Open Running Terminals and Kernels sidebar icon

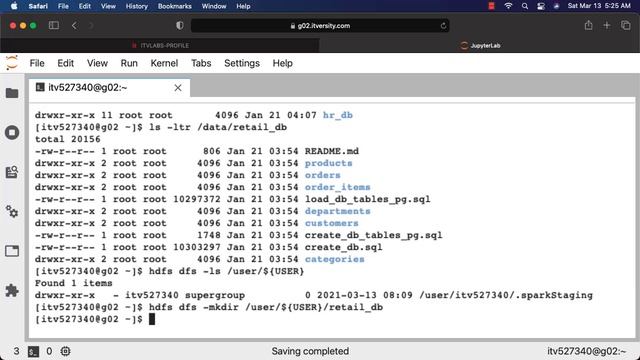coord(12,133)
